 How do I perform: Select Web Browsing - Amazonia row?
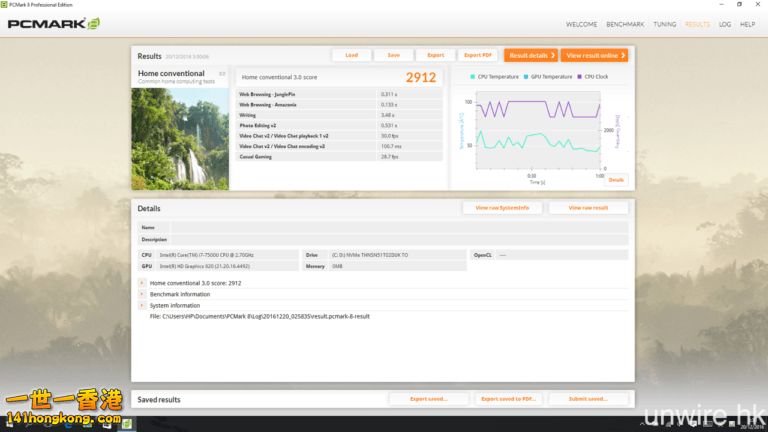click(339, 105)
